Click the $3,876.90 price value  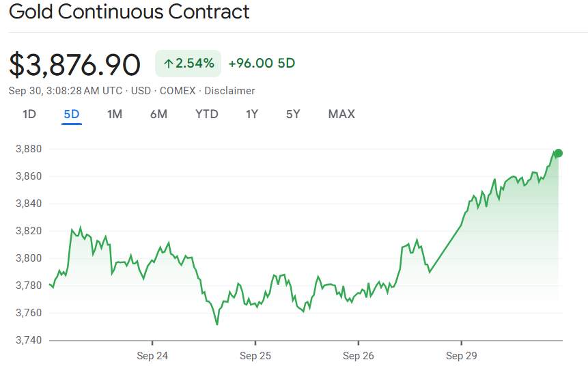pyautogui.click(x=74, y=64)
